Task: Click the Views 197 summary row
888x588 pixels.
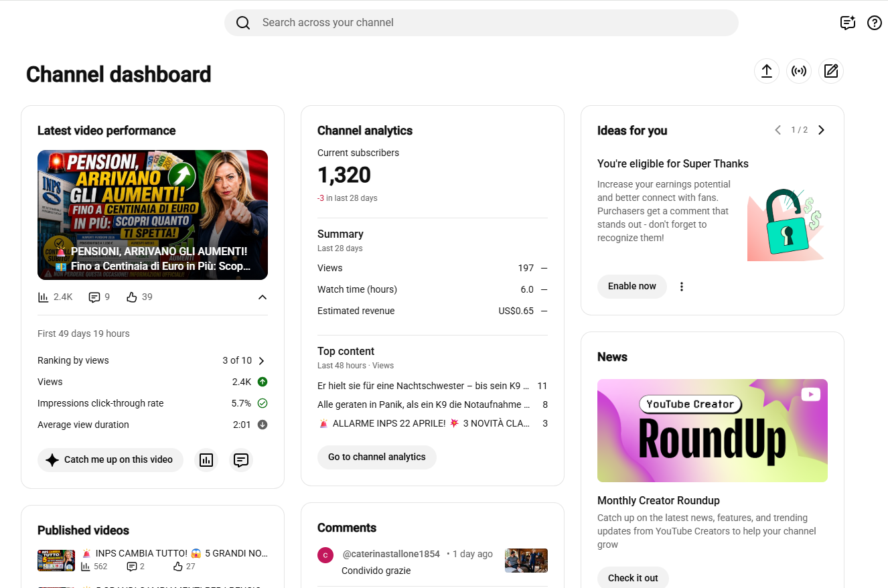Action: [433, 268]
